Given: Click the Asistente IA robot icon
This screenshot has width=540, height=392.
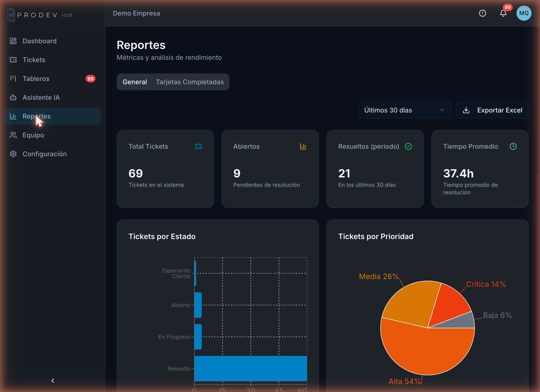Looking at the screenshot, I should [x=13, y=97].
